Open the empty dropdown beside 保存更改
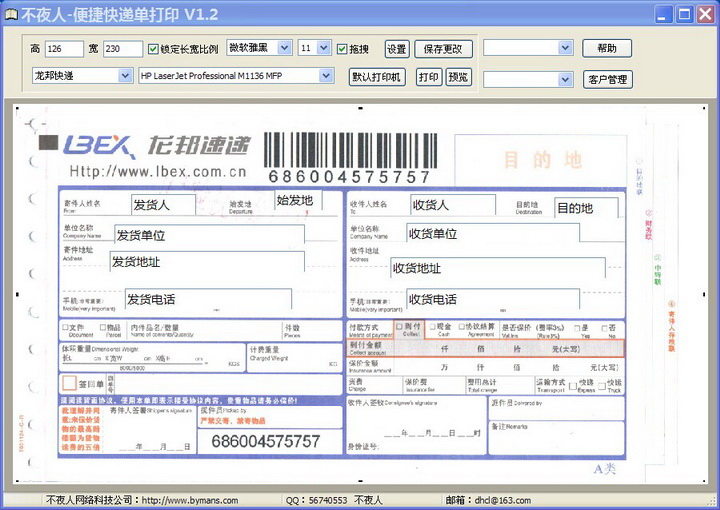This screenshot has height=510, width=720. 566,47
